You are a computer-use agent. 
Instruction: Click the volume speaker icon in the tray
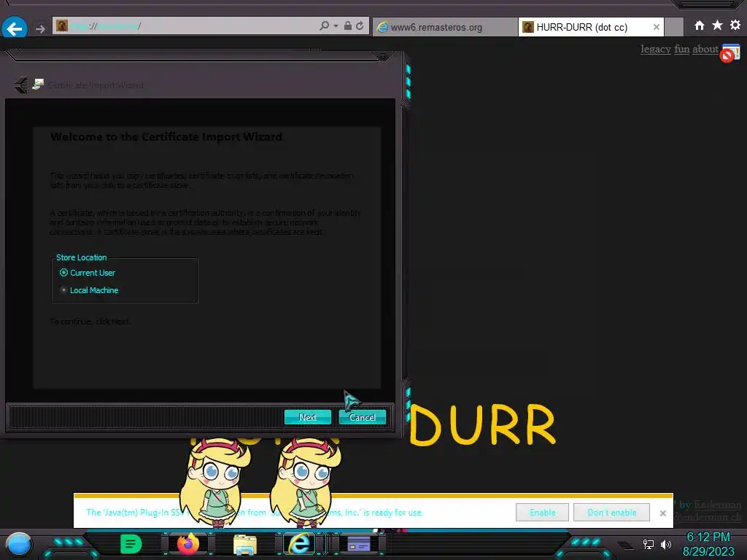(665, 544)
